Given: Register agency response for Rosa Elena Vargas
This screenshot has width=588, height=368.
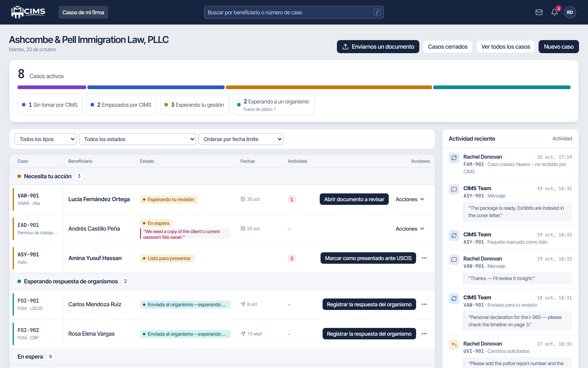Looking at the screenshot, I should (x=369, y=334).
